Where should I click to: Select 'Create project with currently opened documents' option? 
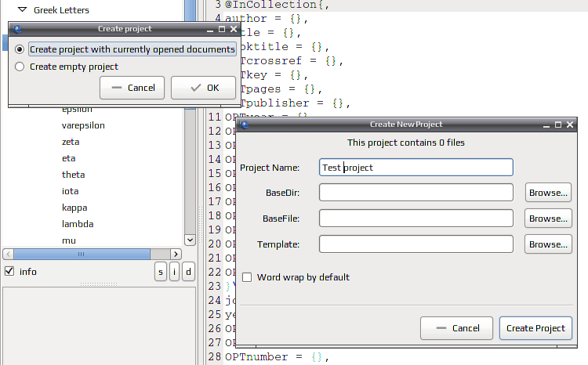20,49
